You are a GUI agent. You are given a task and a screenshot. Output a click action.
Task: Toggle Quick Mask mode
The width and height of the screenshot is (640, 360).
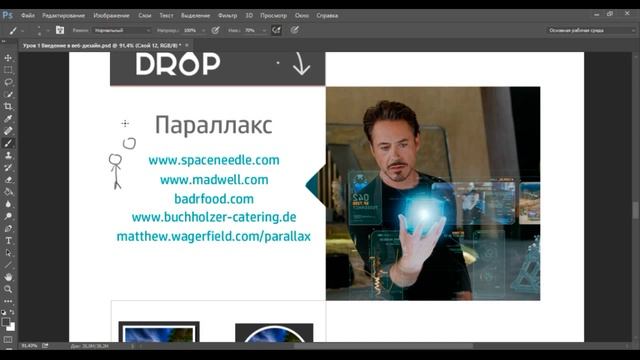point(8,340)
